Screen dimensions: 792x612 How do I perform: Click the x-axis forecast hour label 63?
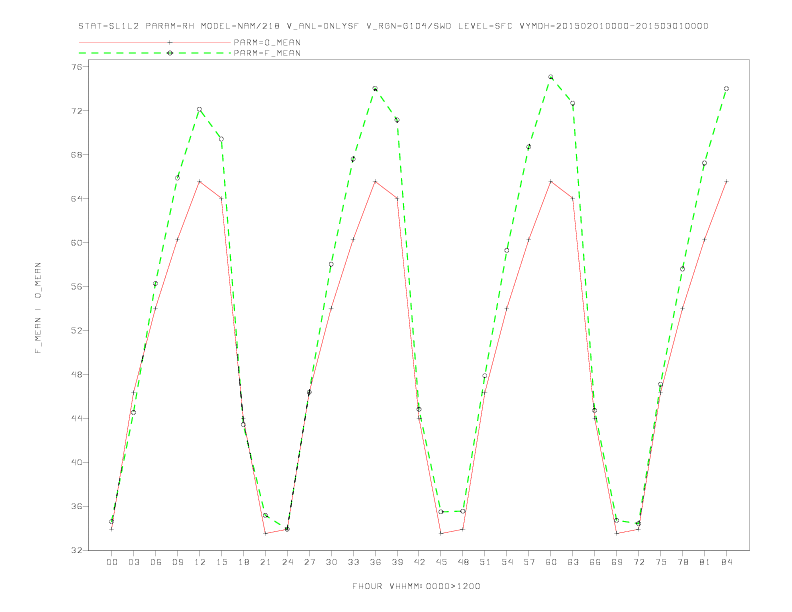coord(573,562)
